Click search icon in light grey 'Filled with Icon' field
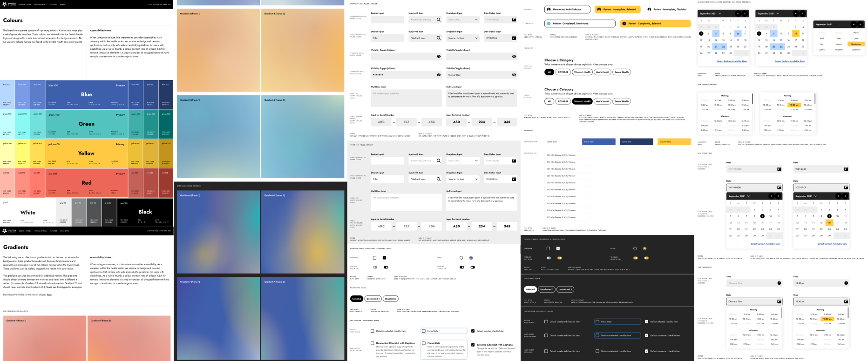The image size is (868, 361). pos(439,38)
